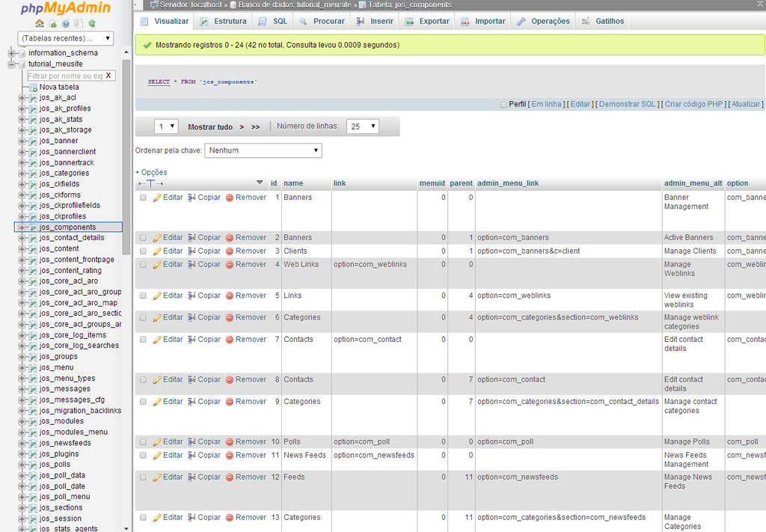Viewport: 766px width, 532px height.
Task: Click the jos_menu table icon in tree
Action: pyautogui.click(x=33, y=368)
